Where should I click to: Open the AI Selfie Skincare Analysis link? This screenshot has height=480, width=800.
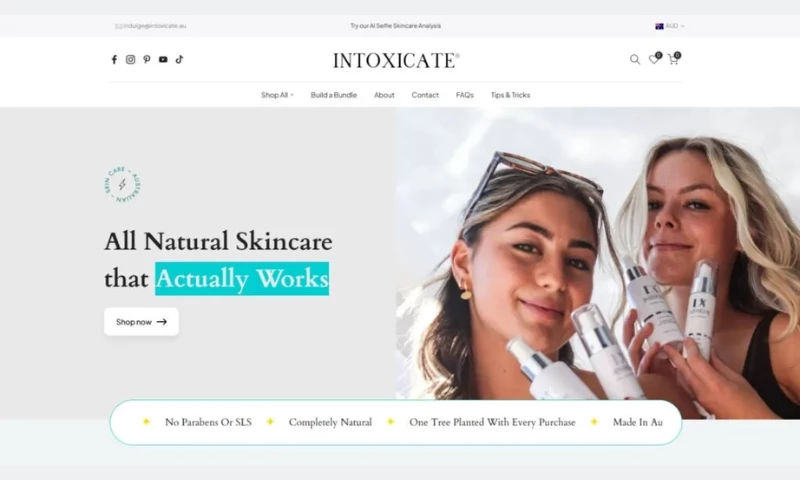395,26
